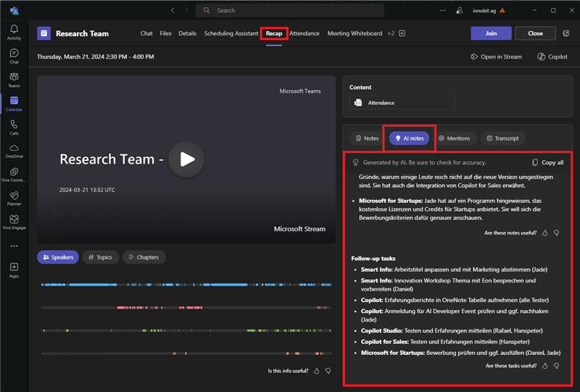Open OneDrive in the sidebar
This screenshot has height=392, width=580.
coord(14,151)
